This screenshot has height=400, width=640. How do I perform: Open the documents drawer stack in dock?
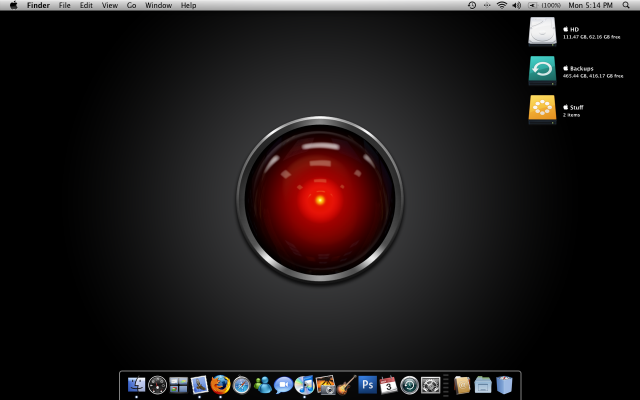[483, 385]
